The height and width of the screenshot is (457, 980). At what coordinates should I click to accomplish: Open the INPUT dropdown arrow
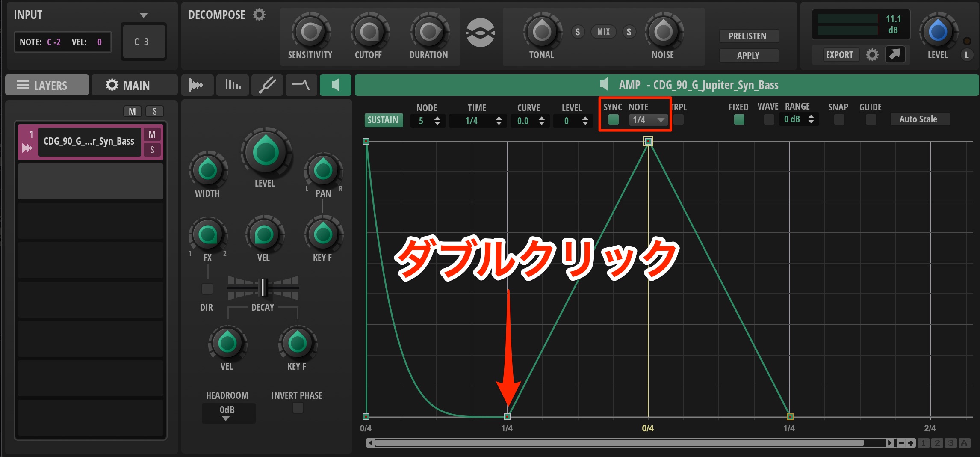(144, 15)
